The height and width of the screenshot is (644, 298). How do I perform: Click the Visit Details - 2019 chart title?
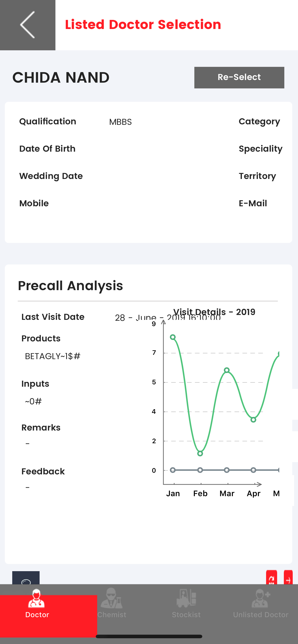click(x=214, y=312)
